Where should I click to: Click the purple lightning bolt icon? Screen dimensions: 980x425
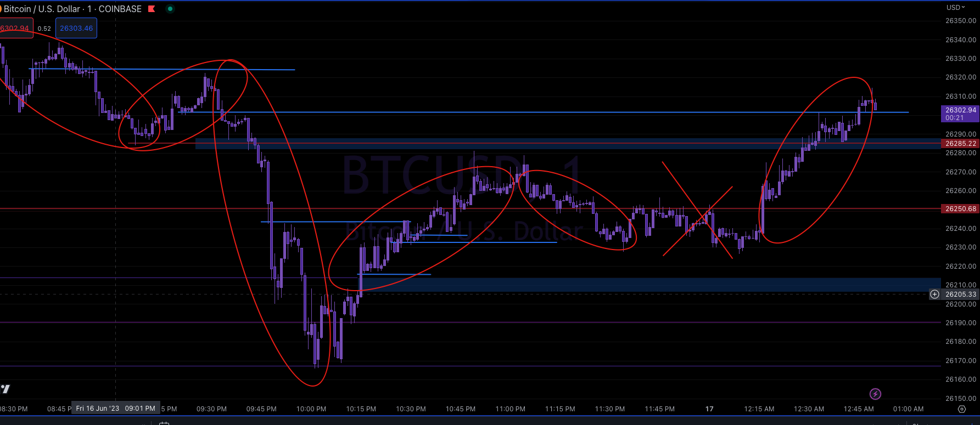coord(875,394)
